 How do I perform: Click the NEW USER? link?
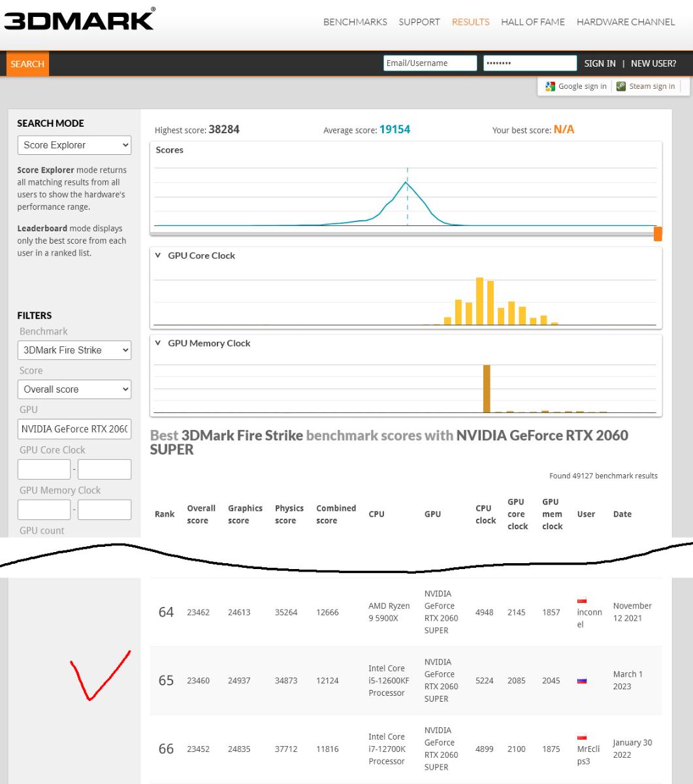(x=654, y=63)
